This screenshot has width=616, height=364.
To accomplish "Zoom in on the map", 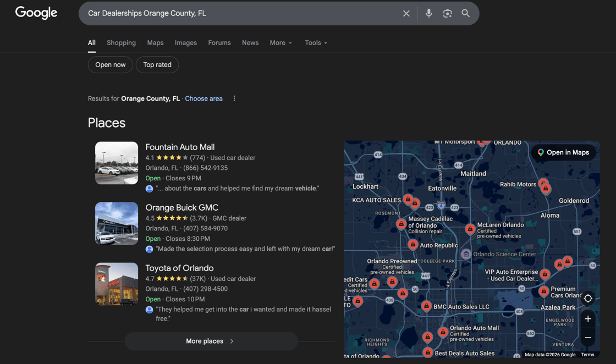I will (587, 319).
